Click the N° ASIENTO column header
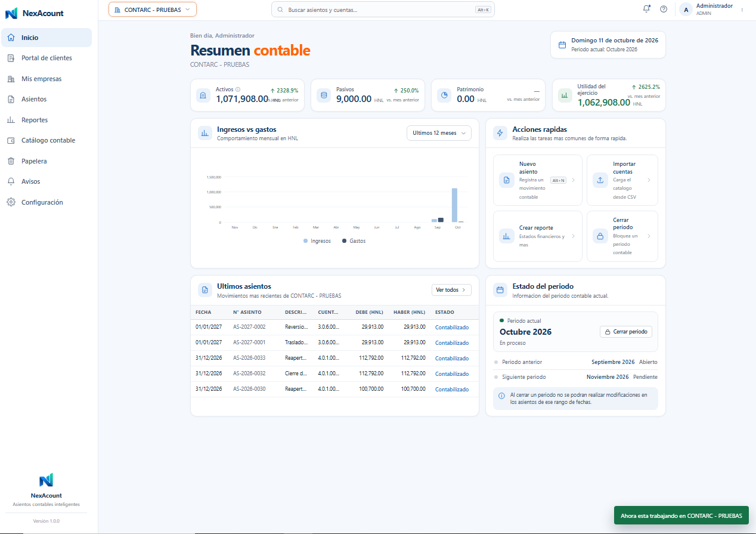The width and height of the screenshot is (756, 534). click(248, 312)
